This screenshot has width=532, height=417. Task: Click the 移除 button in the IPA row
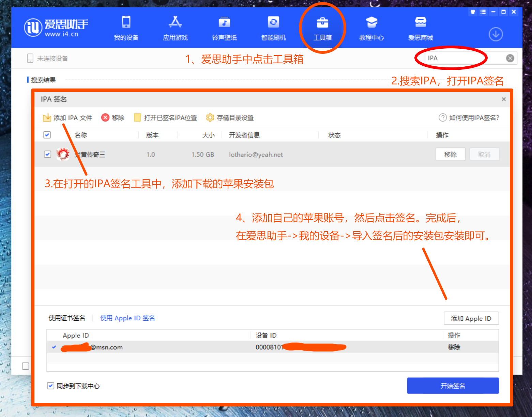pyautogui.click(x=451, y=154)
